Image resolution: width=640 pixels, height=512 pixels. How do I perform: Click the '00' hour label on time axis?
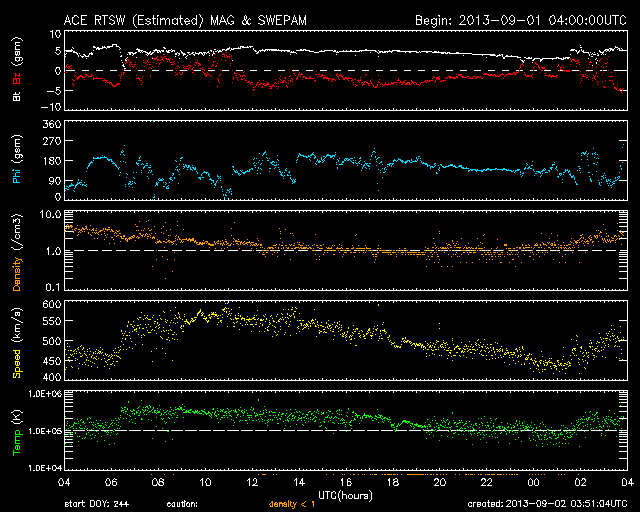point(533,483)
